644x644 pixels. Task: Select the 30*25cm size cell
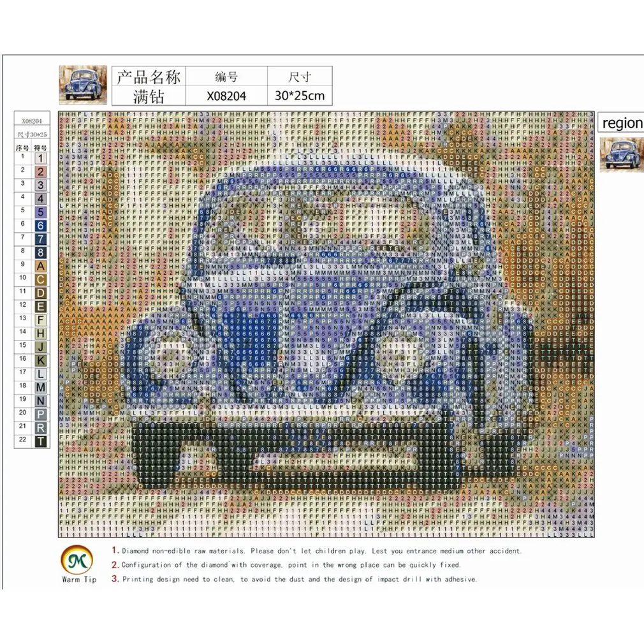300,96
